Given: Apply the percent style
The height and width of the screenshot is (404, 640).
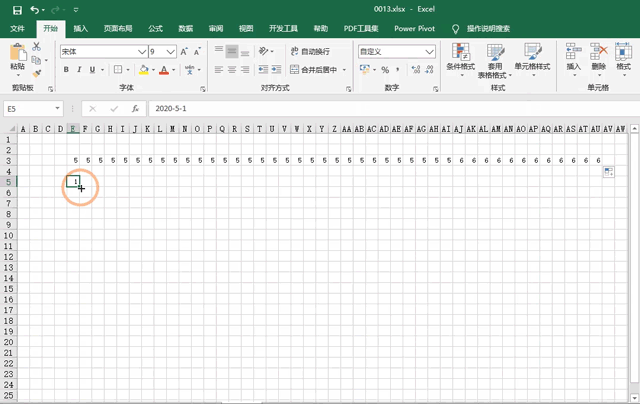Looking at the screenshot, I should coord(385,70).
